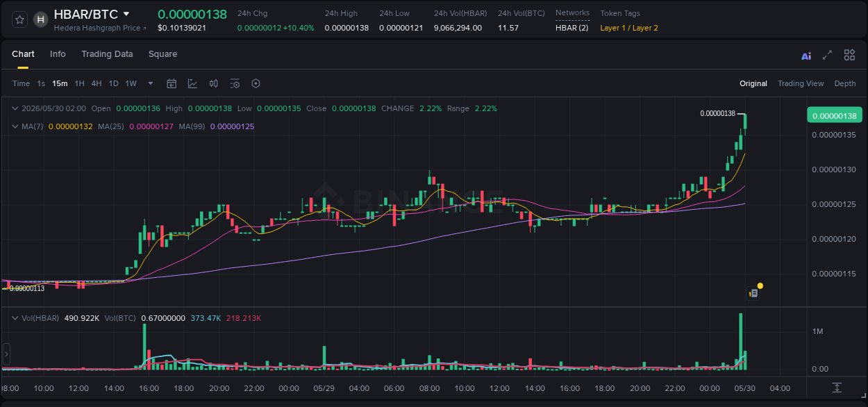
Task: Click the 0.00000138 high marker on chart
Action: [717, 113]
